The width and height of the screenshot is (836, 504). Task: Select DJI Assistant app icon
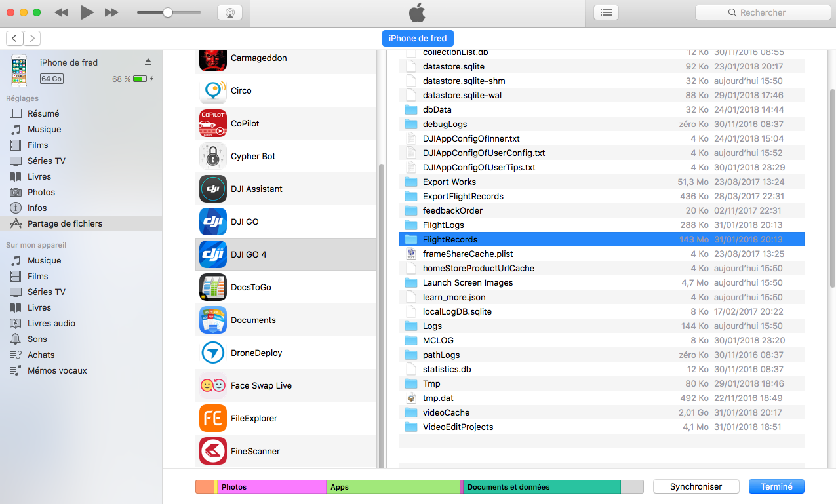(x=213, y=189)
